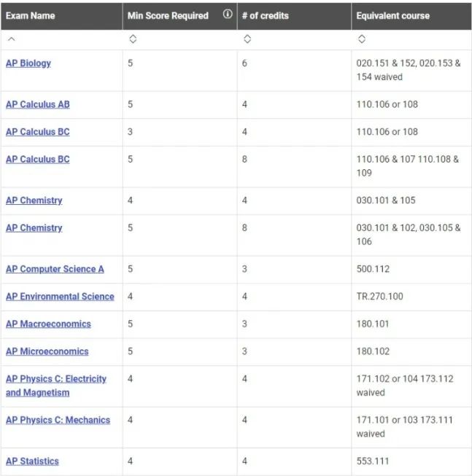Visit the AP Microeconomics link
This screenshot has height=476, width=472.
point(47,351)
